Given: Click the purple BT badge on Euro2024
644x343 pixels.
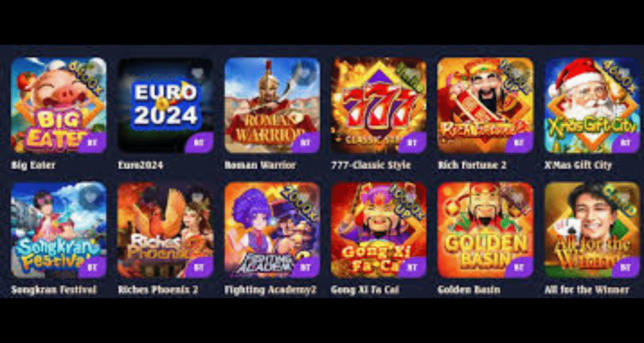Looking at the screenshot, I should coord(199,143).
